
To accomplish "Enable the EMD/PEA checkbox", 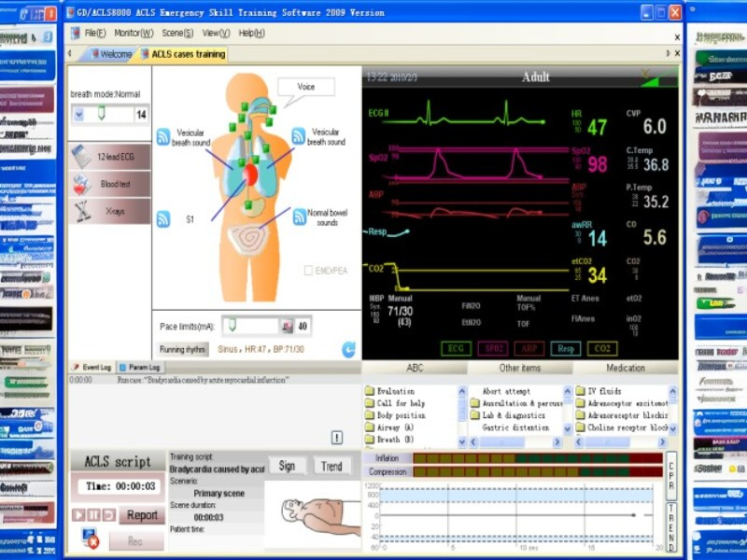I will (309, 271).
